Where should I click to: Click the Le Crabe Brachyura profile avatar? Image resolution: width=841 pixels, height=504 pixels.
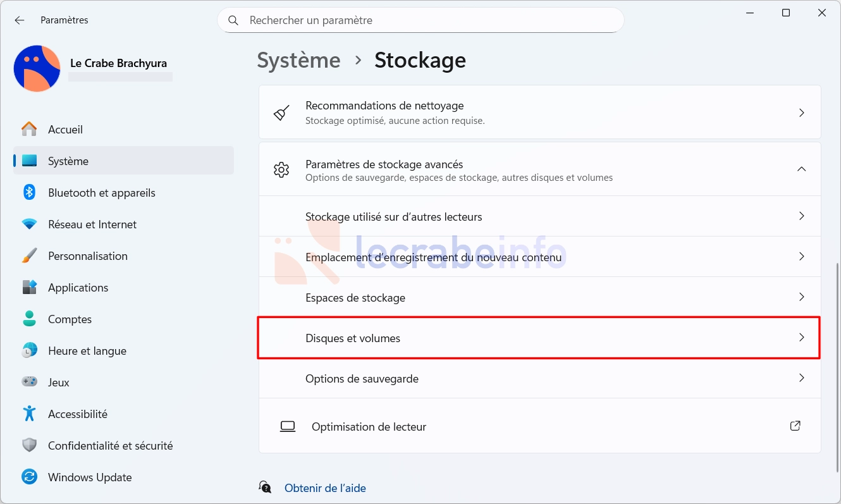coord(37,68)
